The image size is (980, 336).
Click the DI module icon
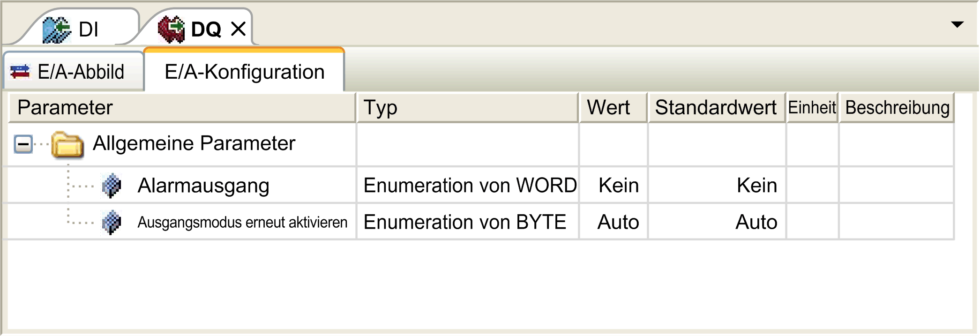point(56,30)
